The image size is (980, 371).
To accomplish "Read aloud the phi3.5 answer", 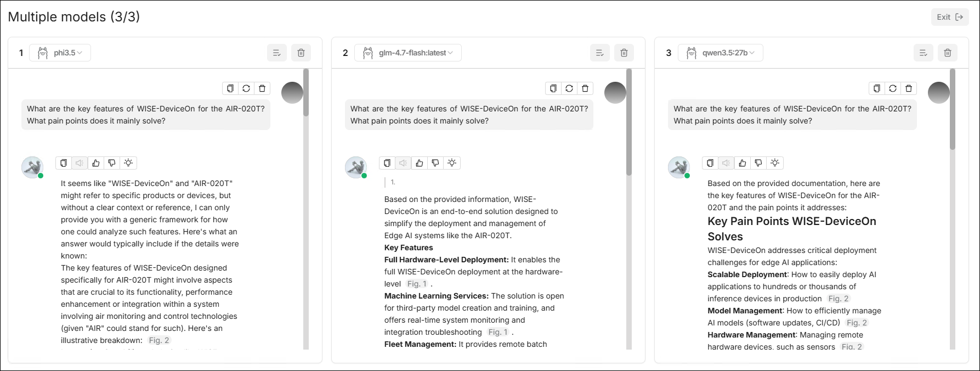I will point(80,163).
